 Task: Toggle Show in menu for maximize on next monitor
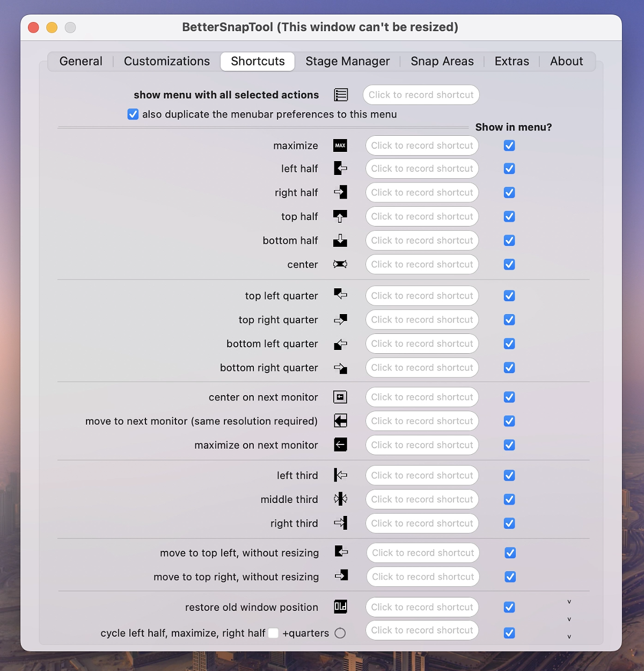(x=509, y=445)
